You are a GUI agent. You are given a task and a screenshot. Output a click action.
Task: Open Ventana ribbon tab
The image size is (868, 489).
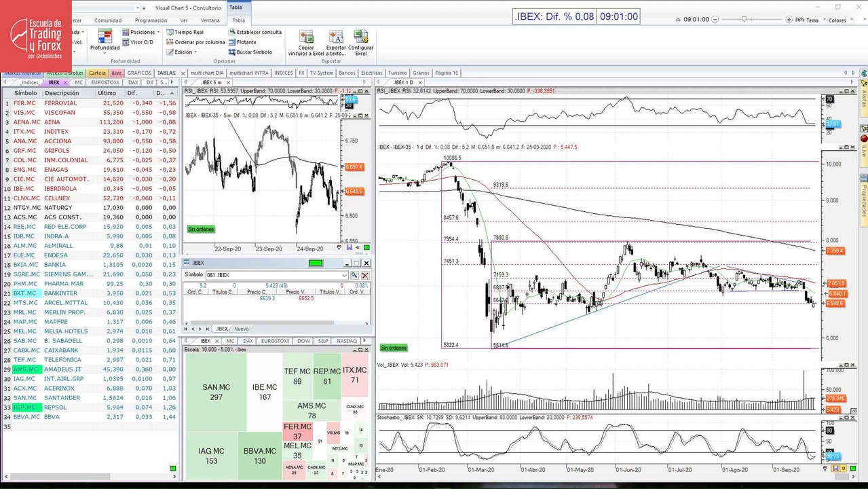click(210, 20)
